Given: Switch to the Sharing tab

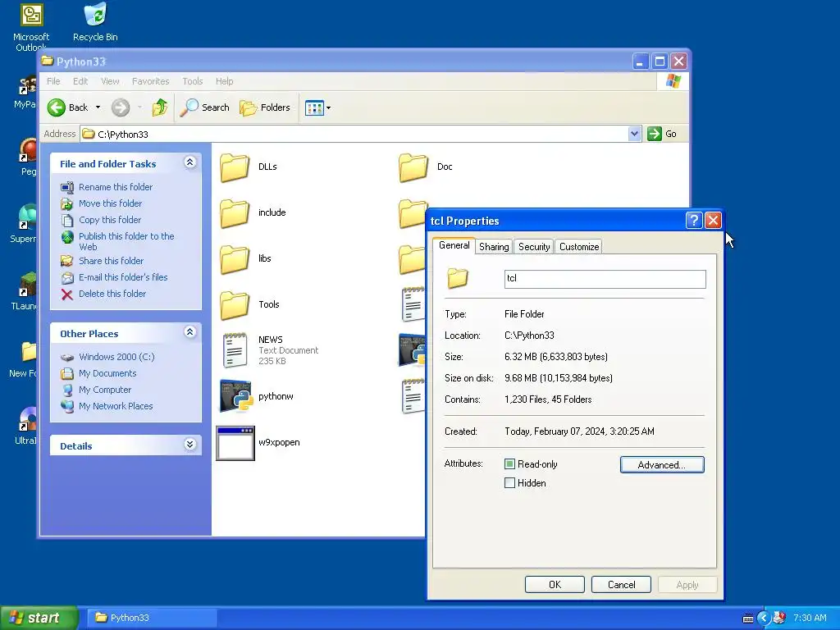Looking at the screenshot, I should coord(494,246).
